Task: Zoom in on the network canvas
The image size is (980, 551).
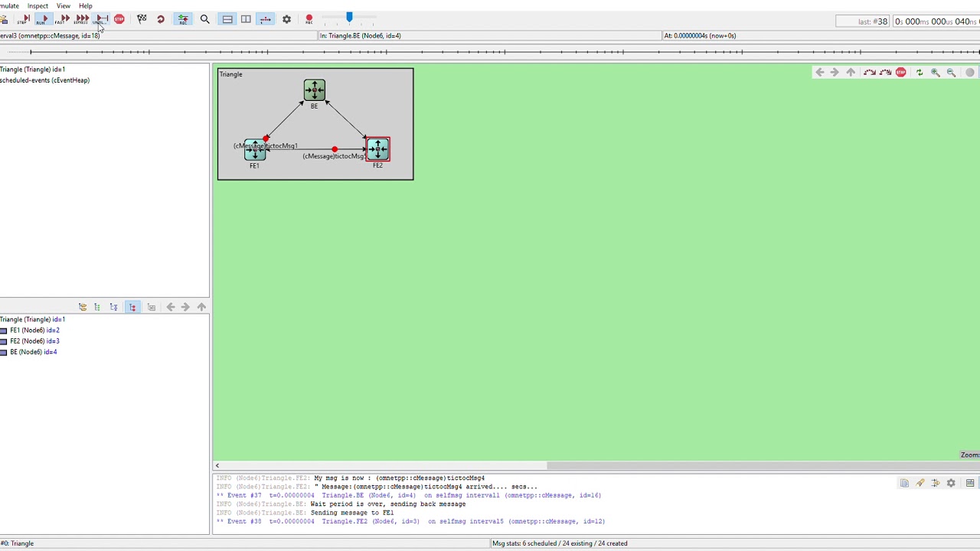Action: click(935, 73)
